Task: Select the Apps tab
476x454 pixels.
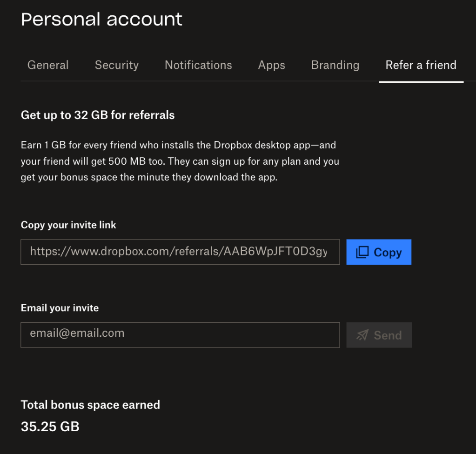Action: 271,65
